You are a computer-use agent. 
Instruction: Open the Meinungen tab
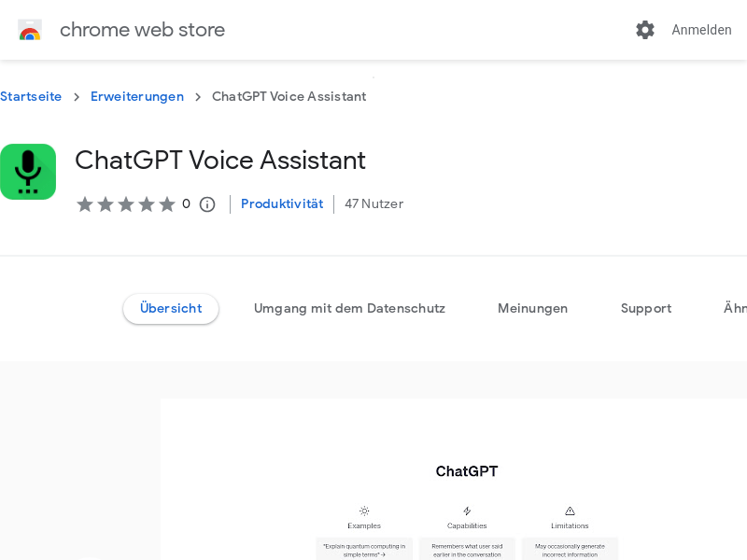(532, 309)
